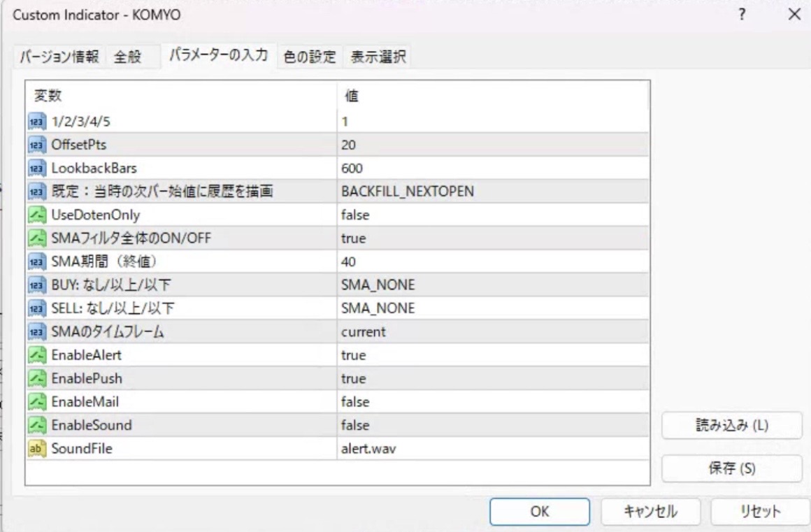811x532 pixels.
Task: Open the SELL row SMA_NONE dropdown
Action: point(493,308)
